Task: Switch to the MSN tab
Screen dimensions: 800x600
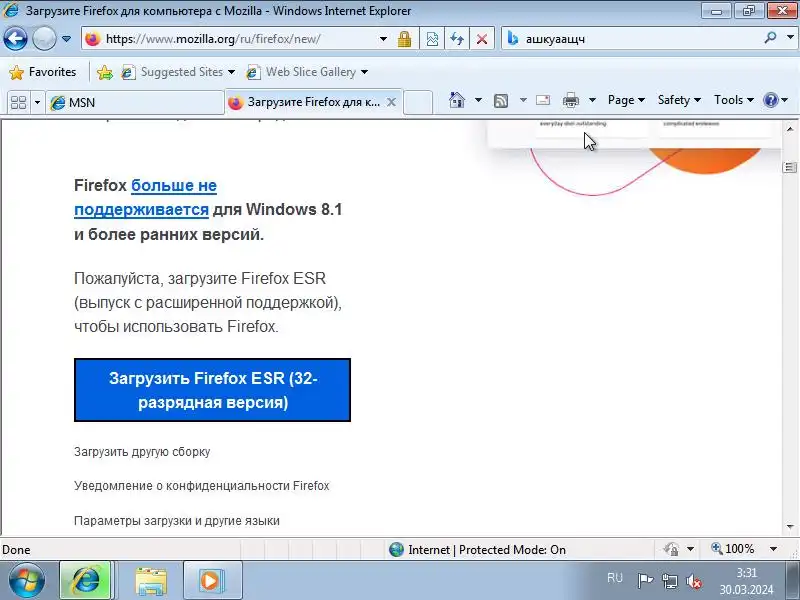Action: (x=135, y=103)
